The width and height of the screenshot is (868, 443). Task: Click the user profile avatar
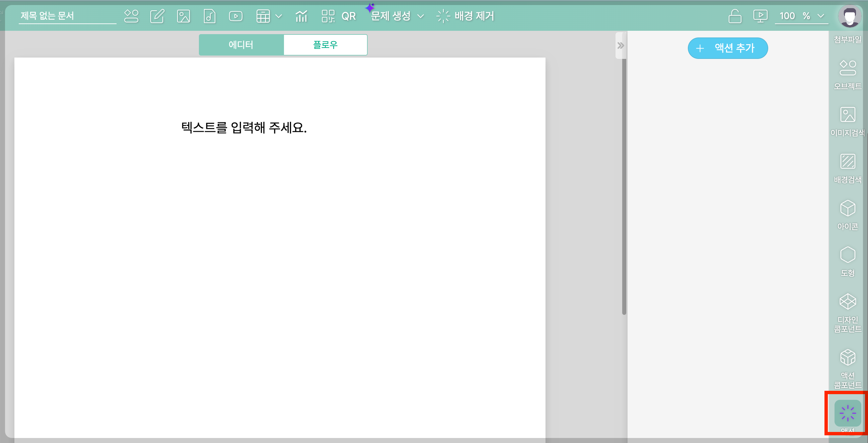(850, 16)
